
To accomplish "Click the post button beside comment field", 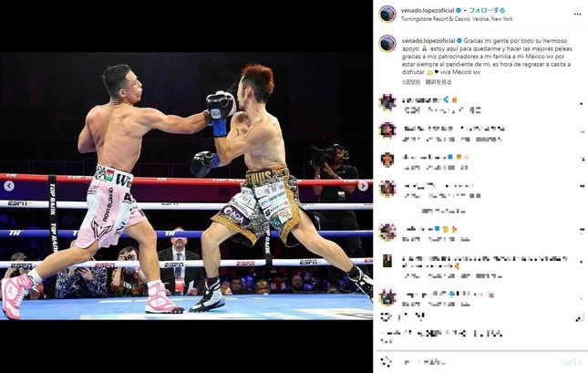I will tap(571, 362).
